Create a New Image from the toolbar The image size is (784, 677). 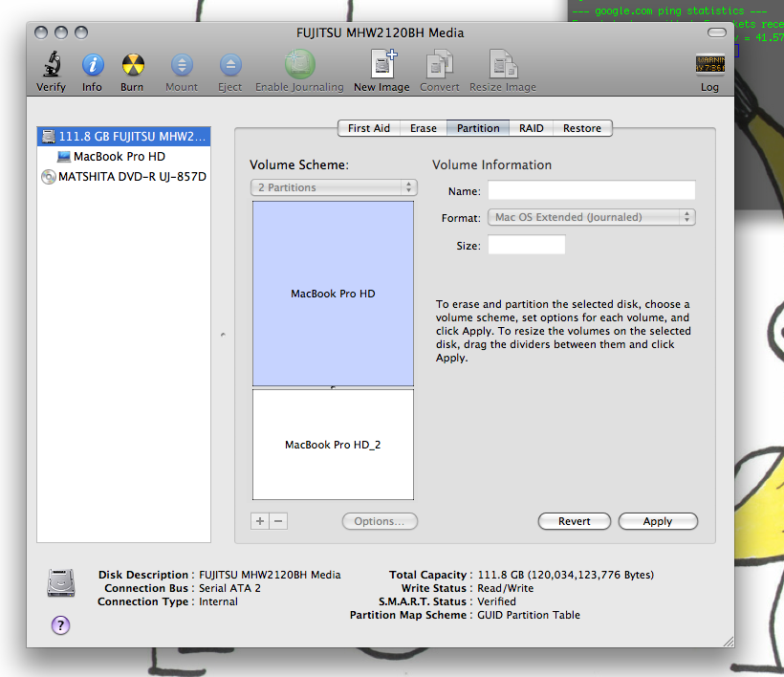tap(382, 64)
